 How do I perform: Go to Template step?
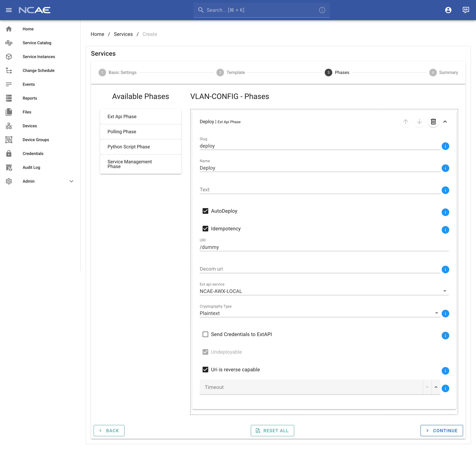231,73
